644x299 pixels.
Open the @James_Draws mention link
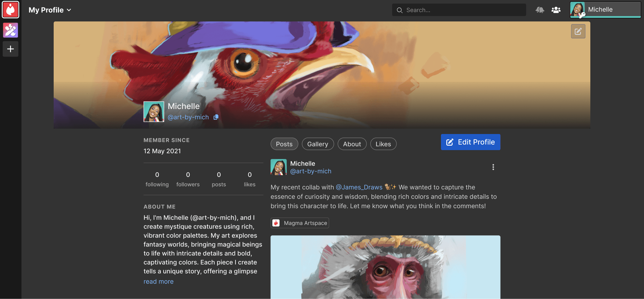(359, 187)
